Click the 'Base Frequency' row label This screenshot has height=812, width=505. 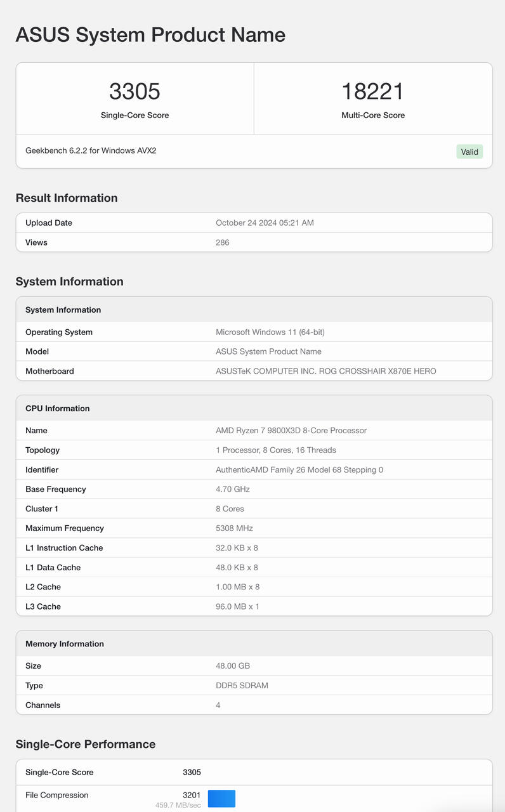[56, 489]
